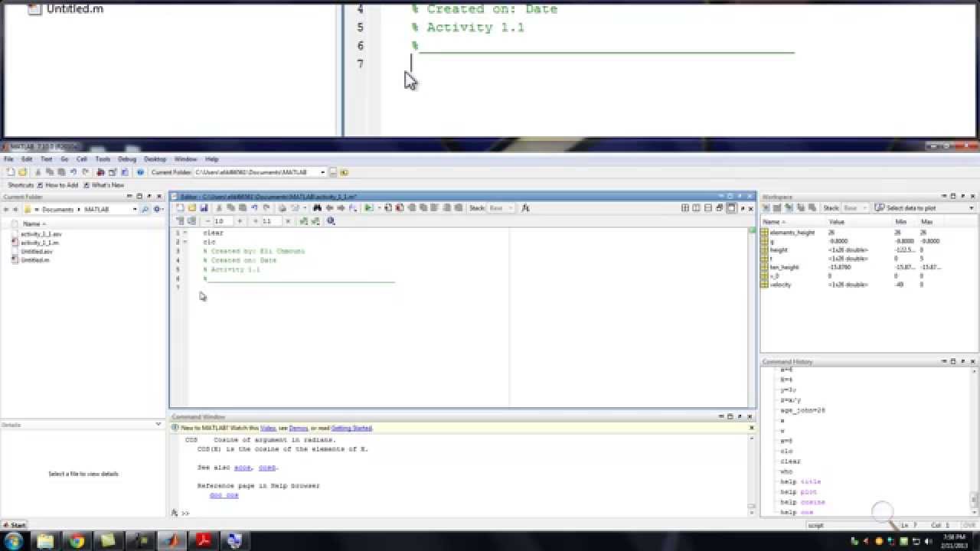This screenshot has width=980, height=551.
Task: Open the Window menu
Action: [185, 159]
